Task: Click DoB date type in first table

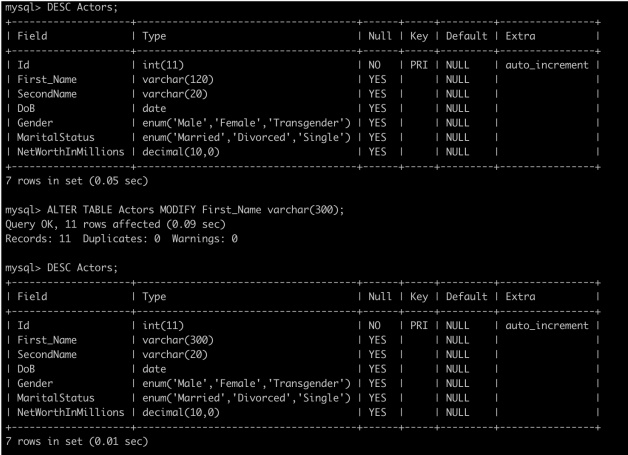Action: tap(154, 109)
